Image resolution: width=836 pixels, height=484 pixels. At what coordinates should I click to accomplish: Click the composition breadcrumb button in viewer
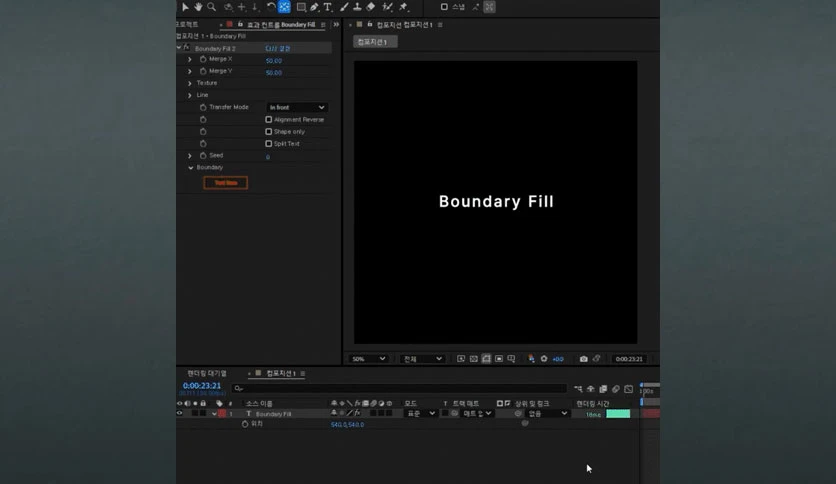pos(375,42)
